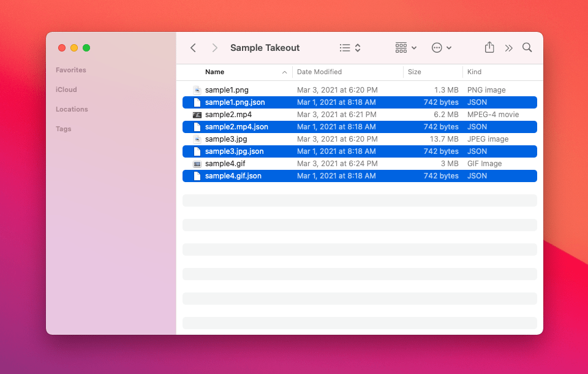Click the 6:21 PM date cell
The width and height of the screenshot is (588, 374).
336,115
